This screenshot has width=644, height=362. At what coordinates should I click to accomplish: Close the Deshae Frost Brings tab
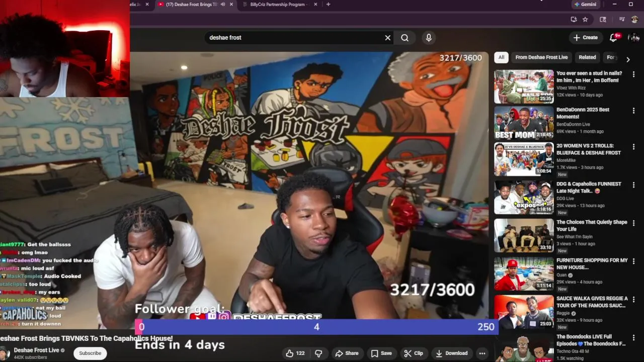pyautogui.click(x=231, y=5)
